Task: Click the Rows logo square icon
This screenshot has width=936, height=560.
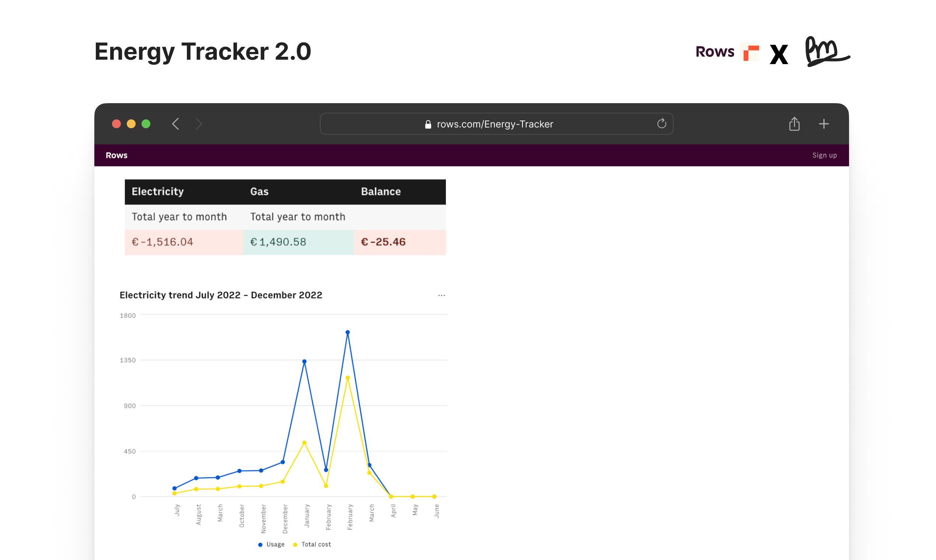Action: point(751,52)
